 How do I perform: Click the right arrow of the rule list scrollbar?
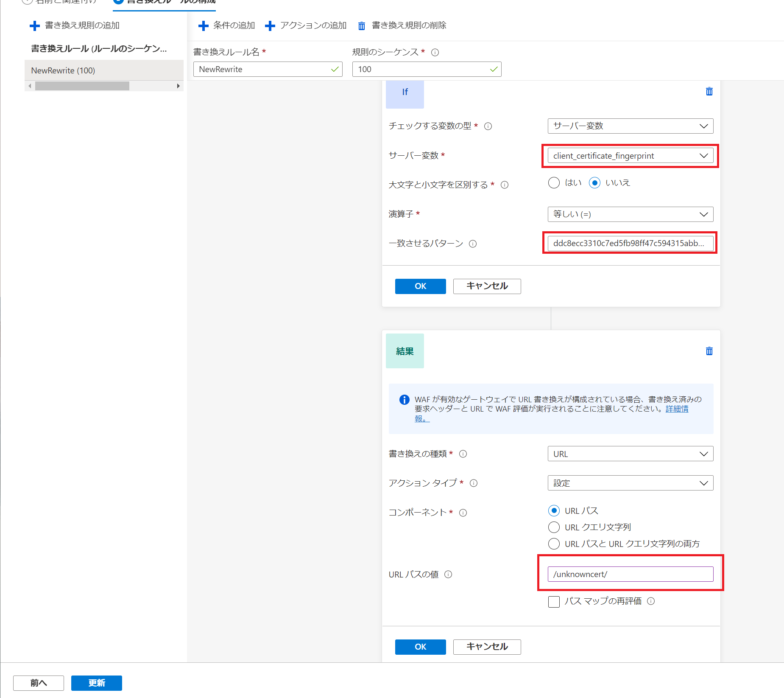(x=179, y=86)
